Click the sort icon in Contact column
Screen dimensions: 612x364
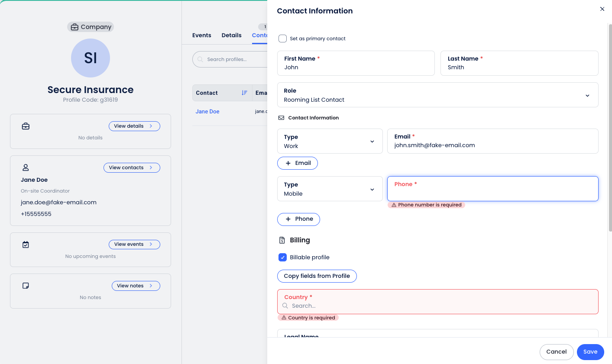(x=244, y=93)
